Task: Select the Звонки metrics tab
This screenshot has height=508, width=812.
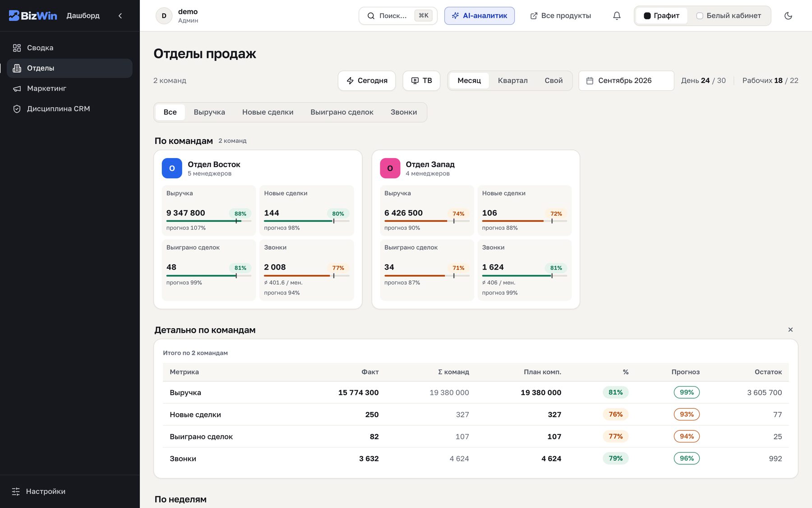Action: point(404,112)
